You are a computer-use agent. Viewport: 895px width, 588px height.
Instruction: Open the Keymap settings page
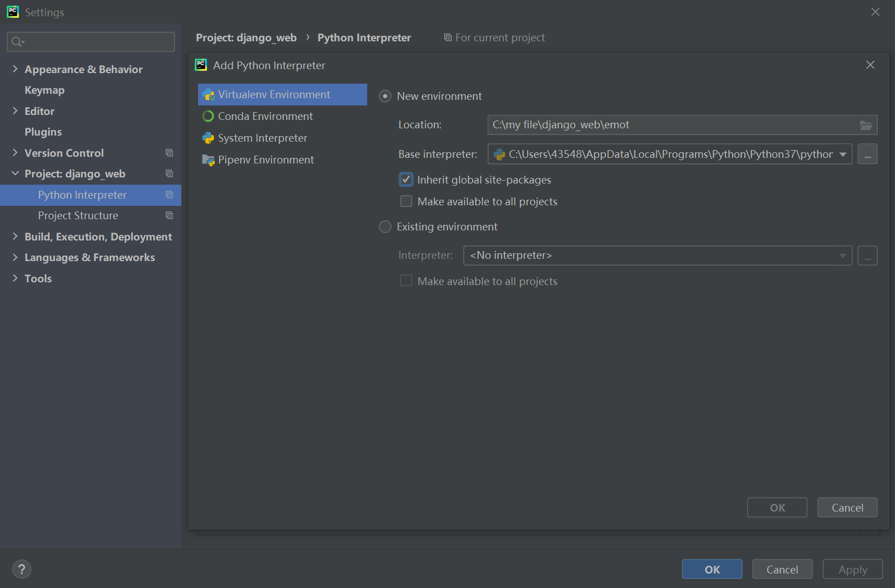[45, 90]
